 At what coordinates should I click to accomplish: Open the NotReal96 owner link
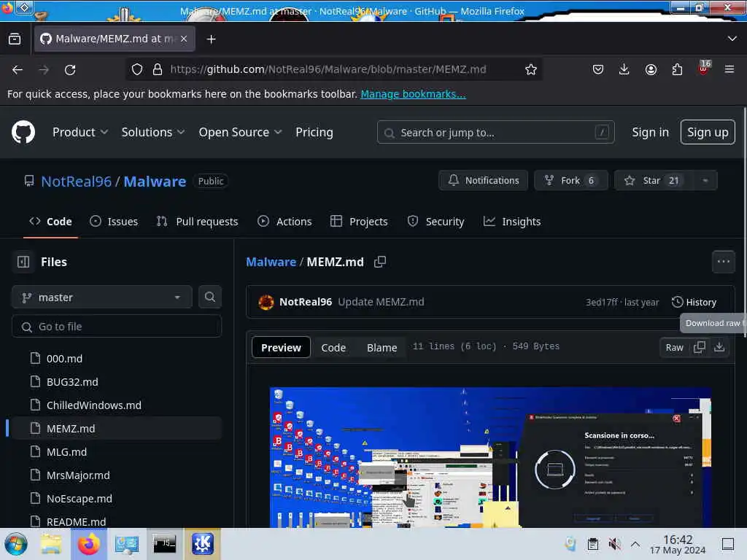[x=76, y=181]
